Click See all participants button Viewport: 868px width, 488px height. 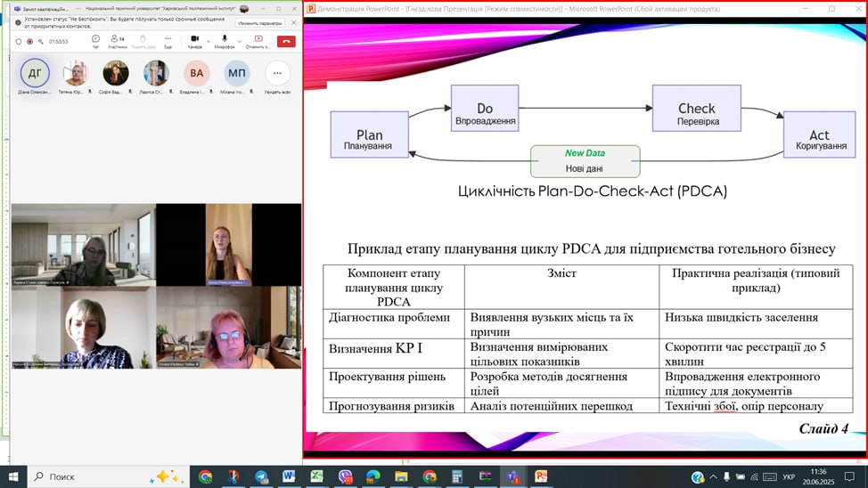[x=277, y=74]
